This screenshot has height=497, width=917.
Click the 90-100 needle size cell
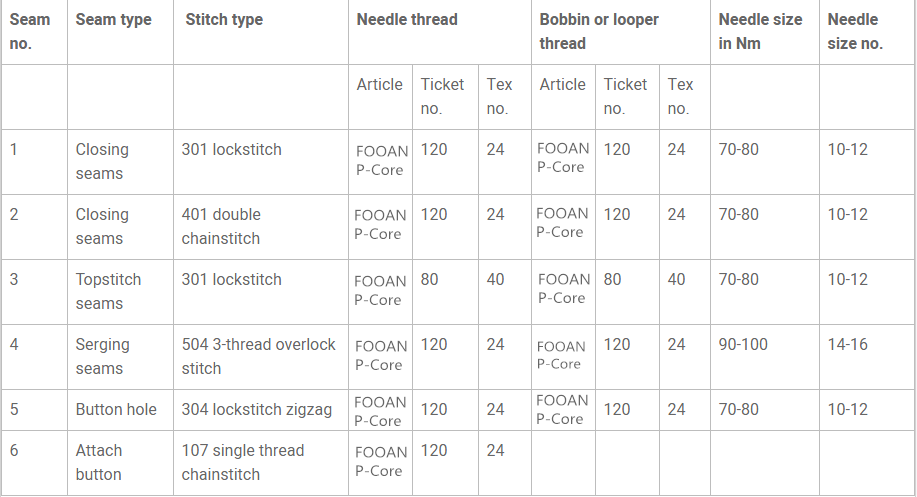coord(765,357)
